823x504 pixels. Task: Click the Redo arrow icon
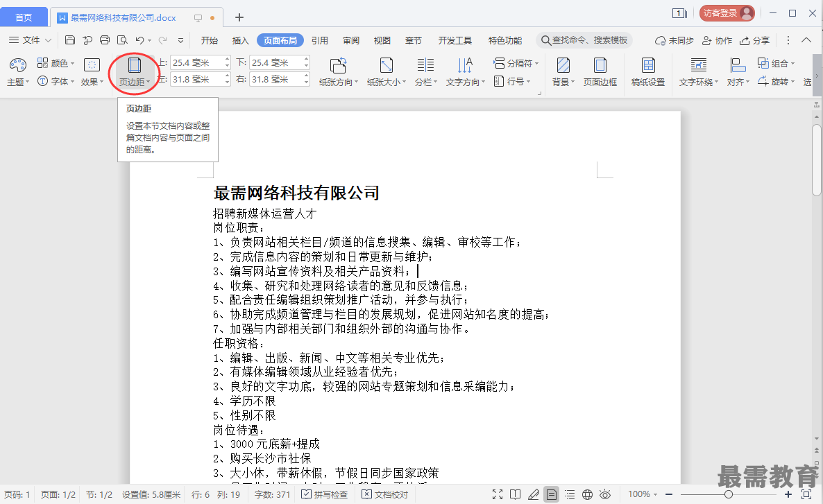point(162,40)
